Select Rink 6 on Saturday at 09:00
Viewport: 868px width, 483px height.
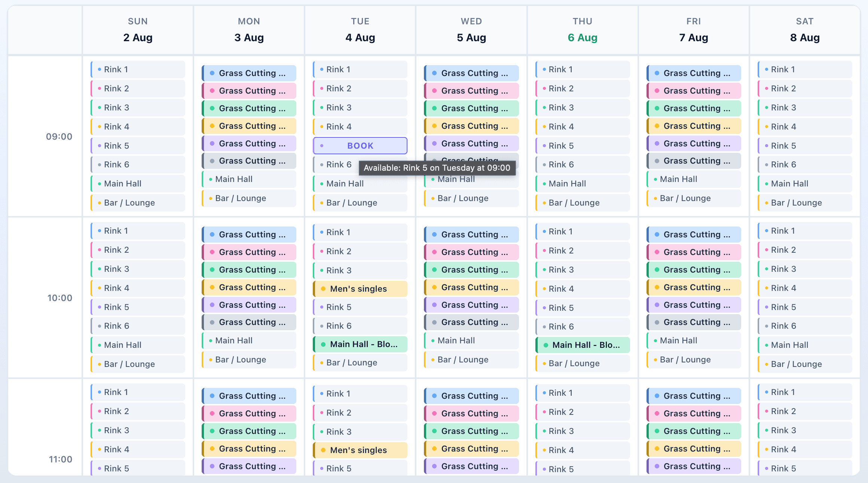805,164
